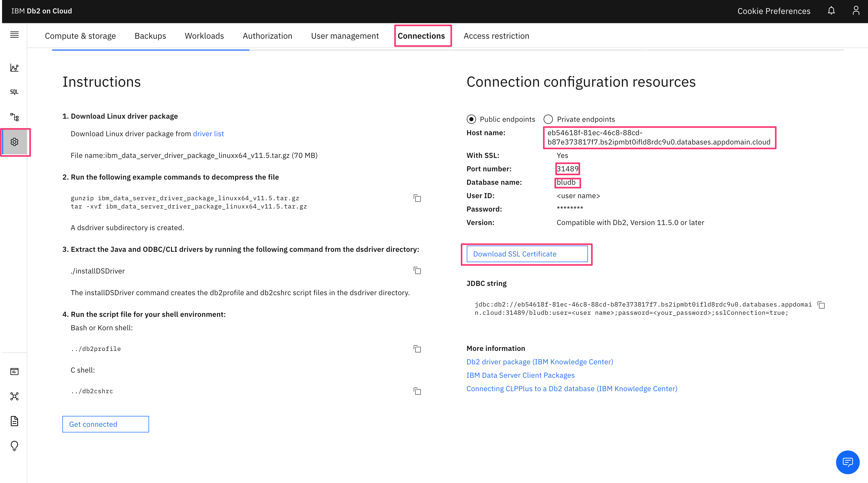Open the hamburger navigation menu

pyautogui.click(x=14, y=35)
